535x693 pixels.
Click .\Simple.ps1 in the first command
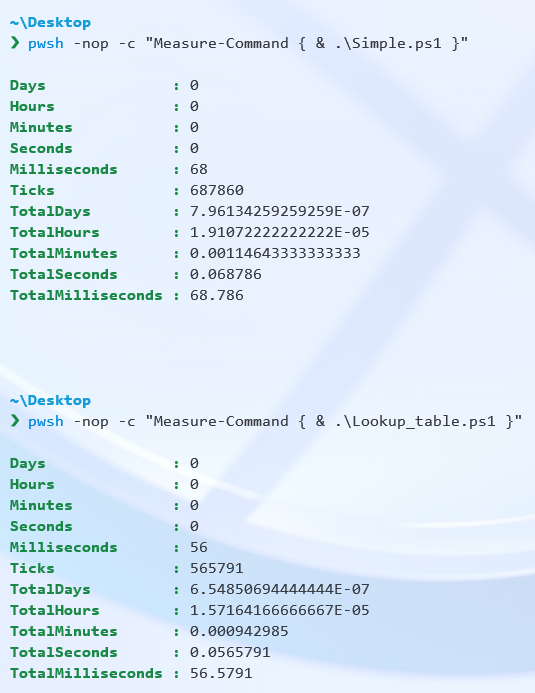pyautogui.click(x=388, y=43)
